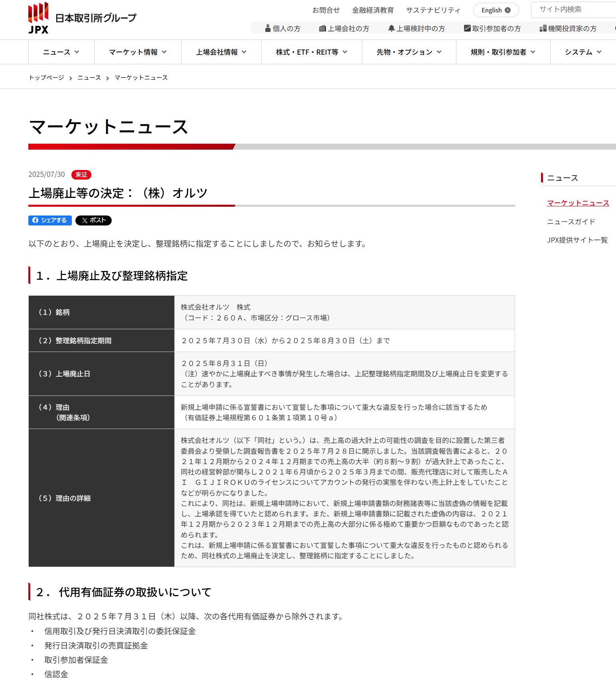This screenshot has width=616, height=688.
Task: Expand the 先物・オプション navigation menu
Action: pos(409,52)
